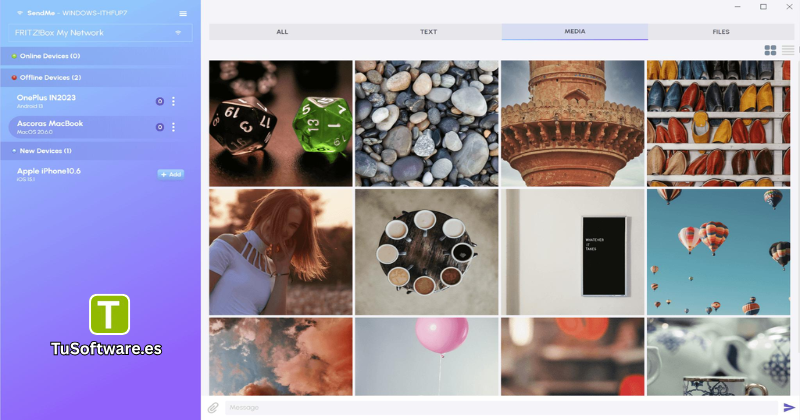Collapse the New Devices (1) section
The image size is (800, 420).
[x=101, y=151]
